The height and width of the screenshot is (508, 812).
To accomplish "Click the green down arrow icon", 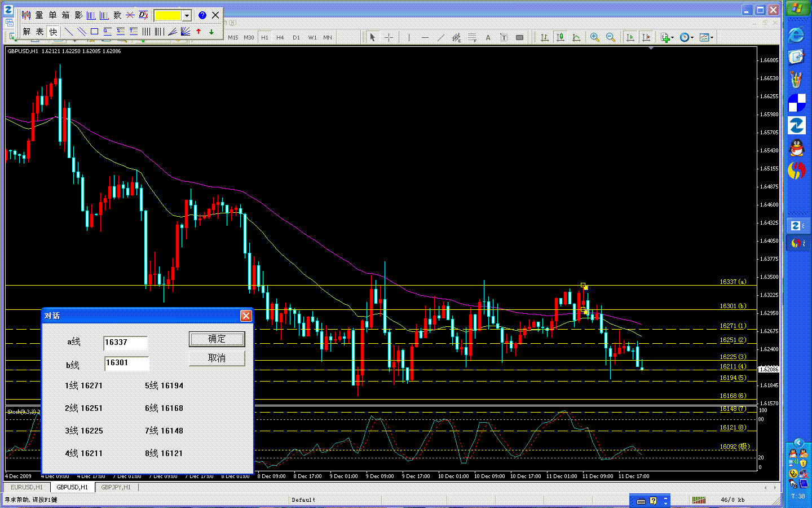I will click(211, 32).
